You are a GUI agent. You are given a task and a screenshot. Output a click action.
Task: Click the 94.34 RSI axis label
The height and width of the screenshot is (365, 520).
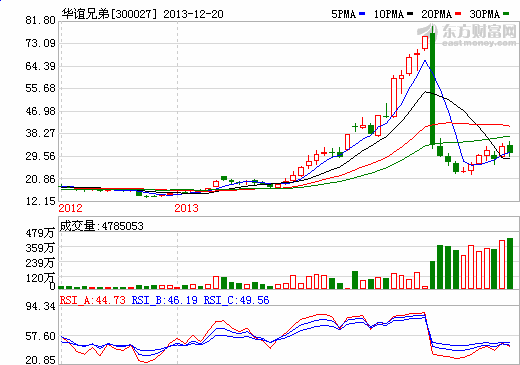(x=40, y=306)
